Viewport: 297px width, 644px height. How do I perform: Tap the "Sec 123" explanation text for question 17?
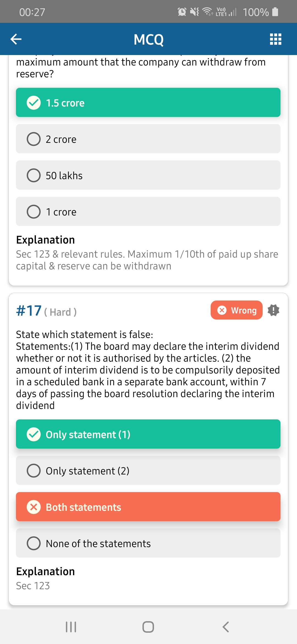click(x=33, y=586)
